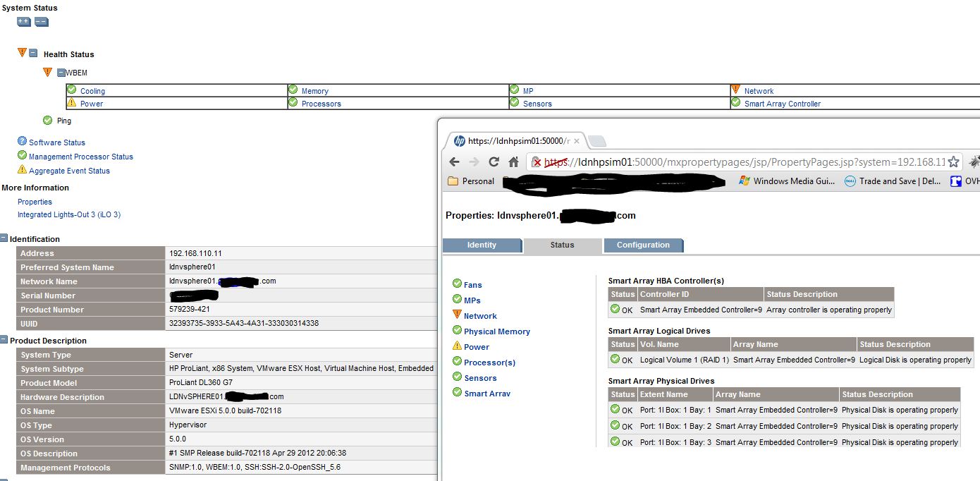Open Physical Memory in popup status list

coord(497,331)
